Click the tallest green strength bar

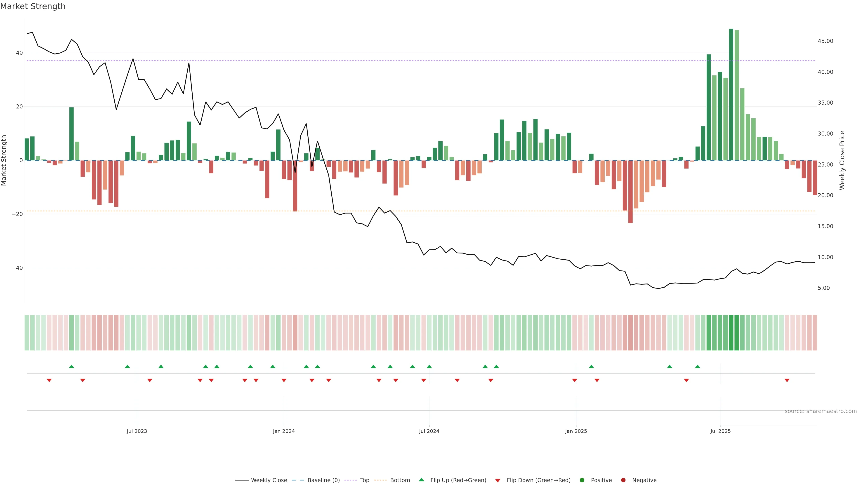731,94
